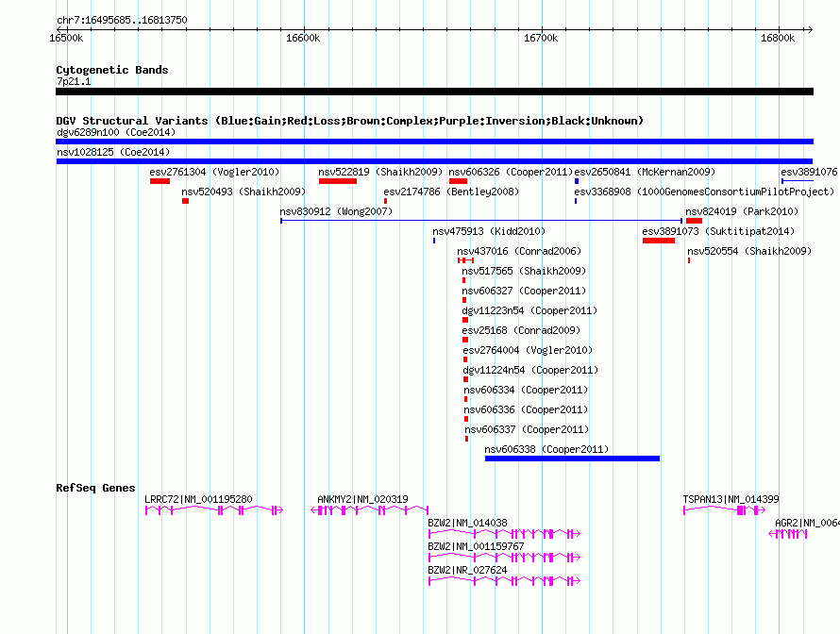The height and width of the screenshot is (634, 840).
Task: Click the dgv11224n54 (Cooper2011) variant label
Action: (x=530, y=370)
